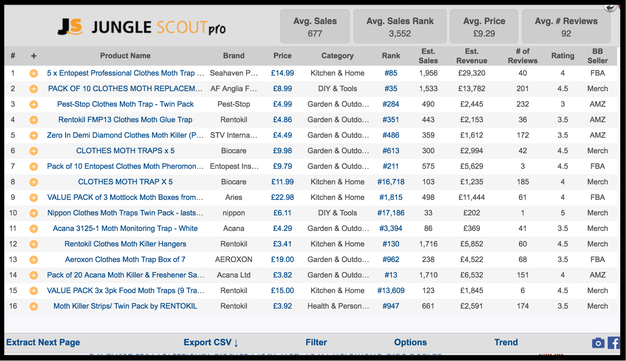The width and height of the screenshot is (626, 361).
Task: Click plus icon for VALUE PACK Food Moth Traps
Action: [x=34, y=291]
